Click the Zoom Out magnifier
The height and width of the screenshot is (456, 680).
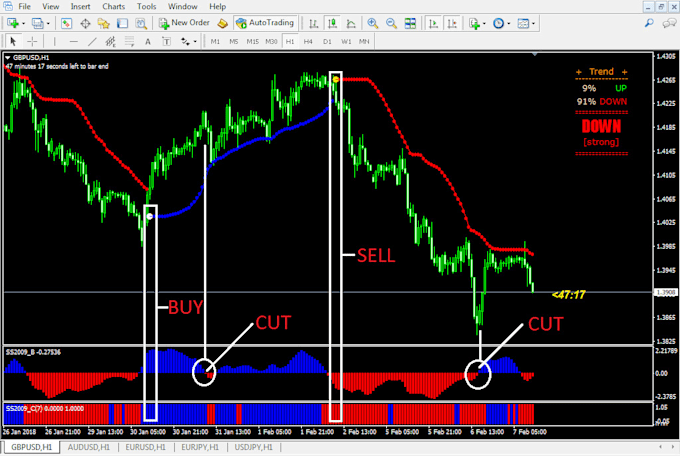pyautogui.click(x=391, y=23)
